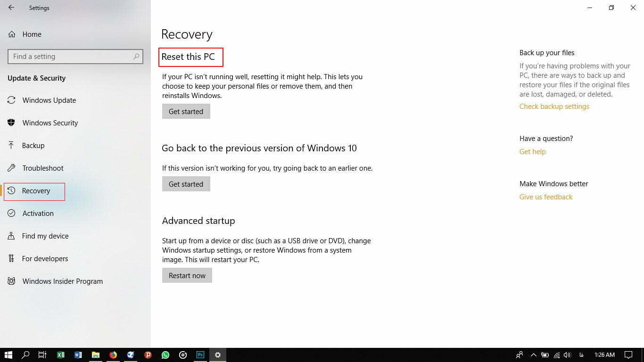Open Task View from the taskbar
Image resolution: width=644 pixels, height=362 pixels.
tap(42, 355)
